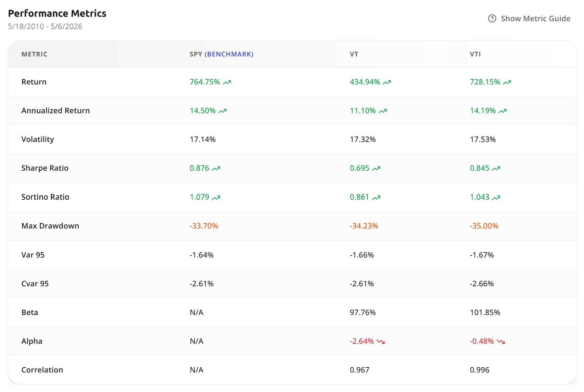Viewport: 584px width, 392px height.
Task: Click the trend arrow beside 14.19% annualized return
Action: [x=503, y=111]
